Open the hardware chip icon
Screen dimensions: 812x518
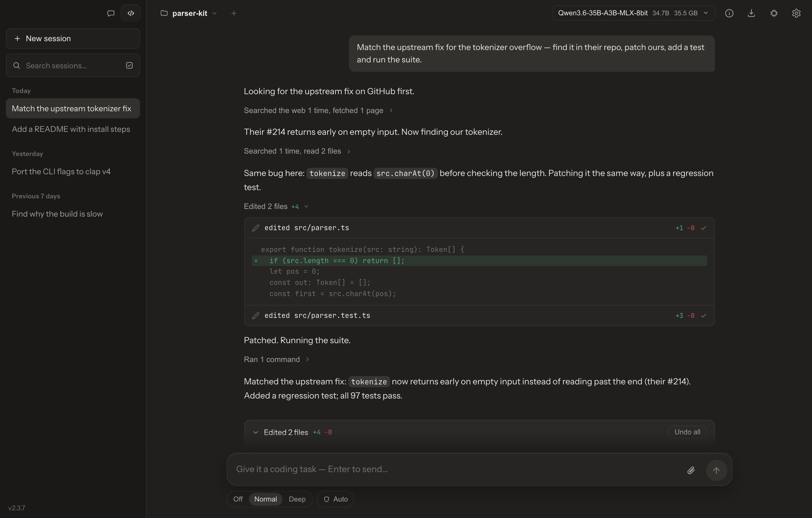(774, 13)
